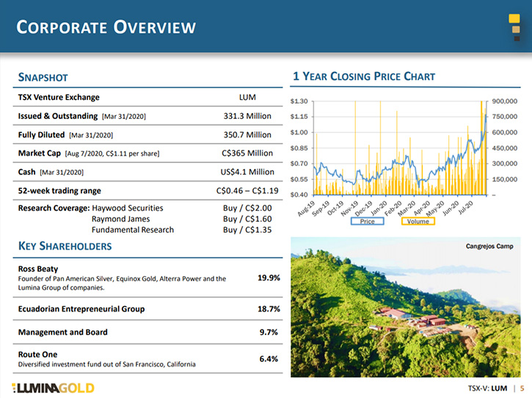
Task: Click the 150,000 volume axis label
Action: coord(505,179)
